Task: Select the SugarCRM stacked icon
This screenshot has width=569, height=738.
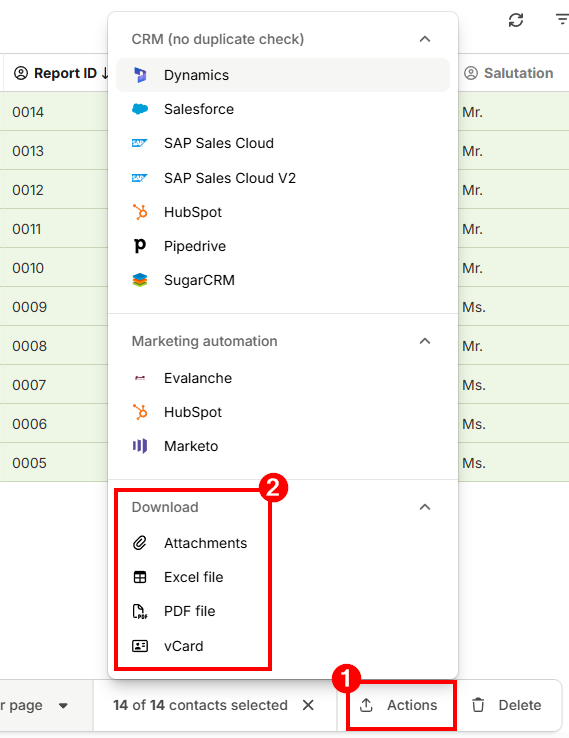Action: 140,280
